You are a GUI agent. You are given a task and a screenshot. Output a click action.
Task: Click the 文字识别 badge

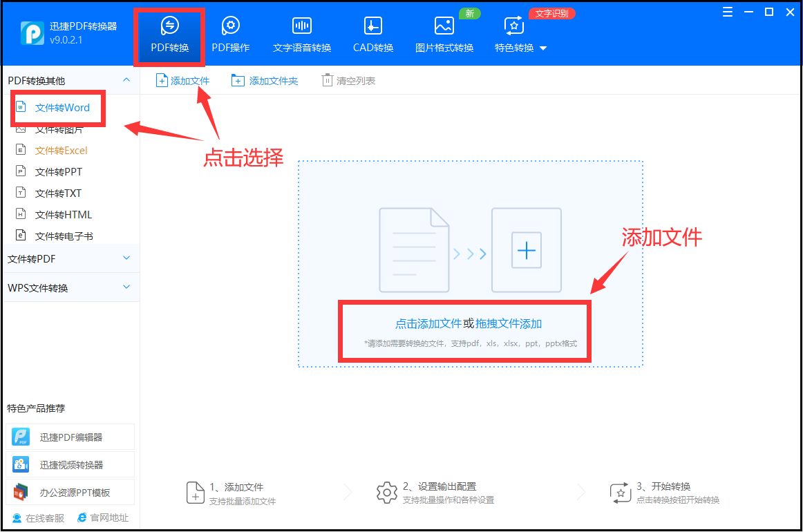[x=551, y=13]
